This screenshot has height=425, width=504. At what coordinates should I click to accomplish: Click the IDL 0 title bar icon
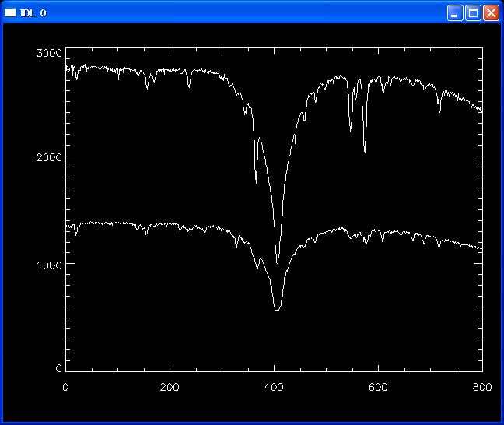tap(10, 12)
